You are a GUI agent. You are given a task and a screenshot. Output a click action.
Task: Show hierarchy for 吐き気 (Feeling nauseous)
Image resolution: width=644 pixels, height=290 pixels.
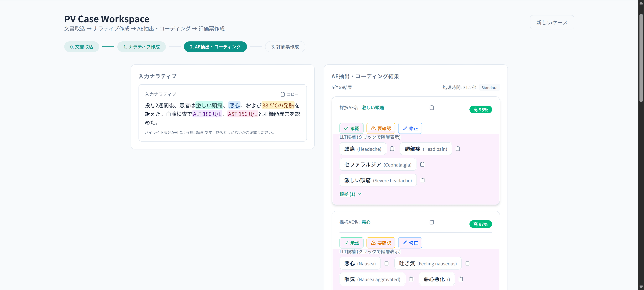pyautogui.click(x=428, y=264)
